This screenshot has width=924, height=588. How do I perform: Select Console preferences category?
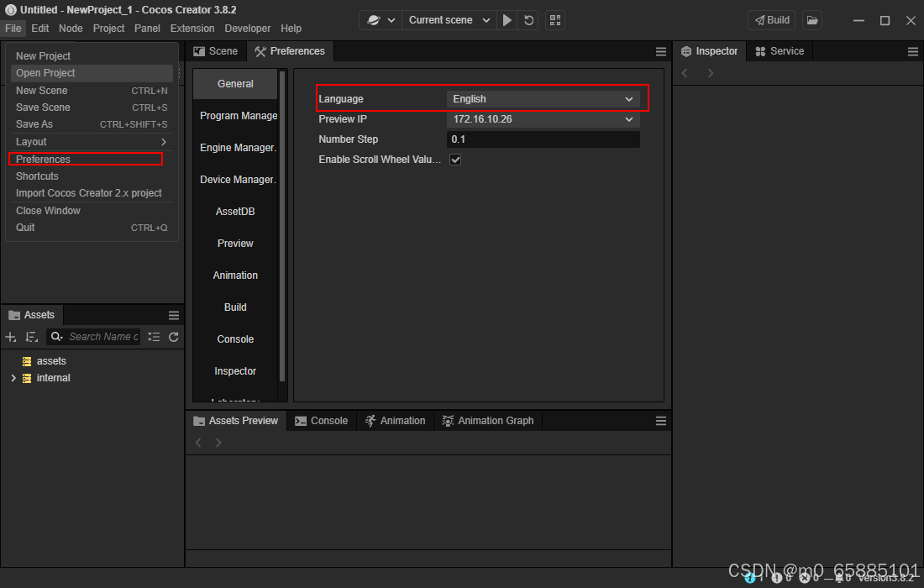235,339
